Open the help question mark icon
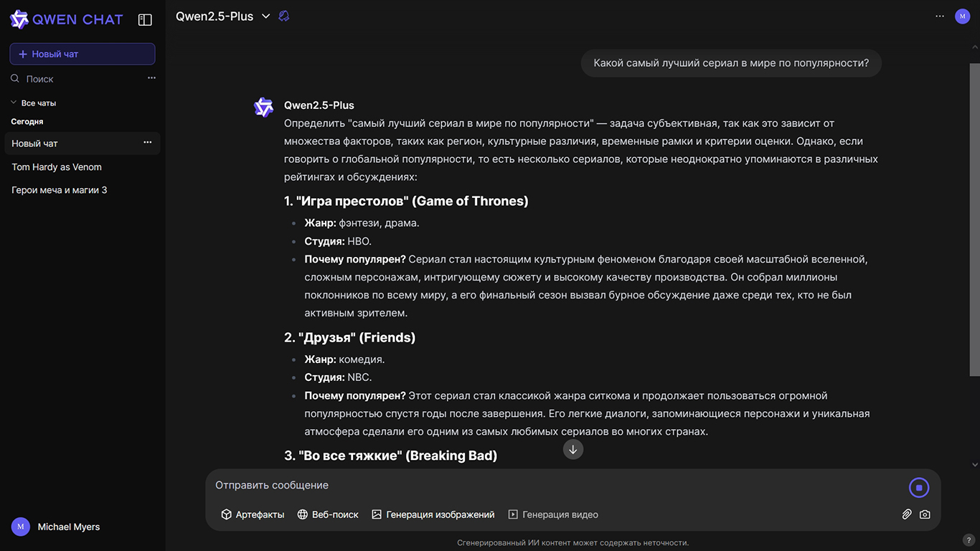Viewport: 980px width, 551px height. pos(968,540)
